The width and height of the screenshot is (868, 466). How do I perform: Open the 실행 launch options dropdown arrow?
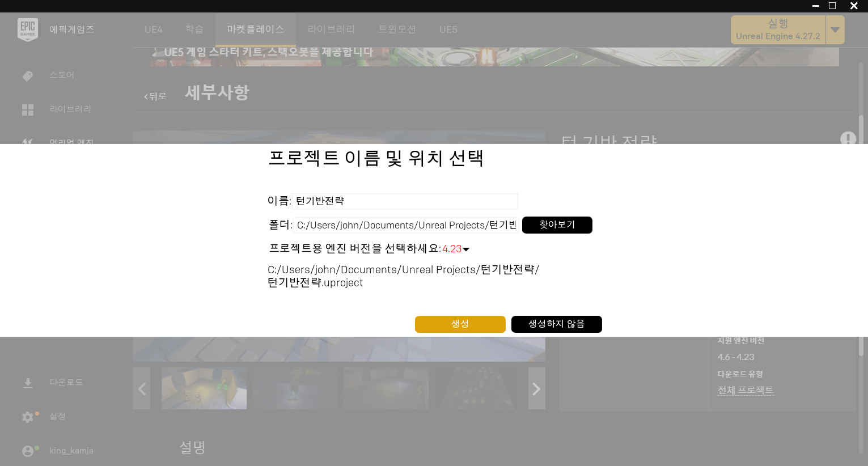click(835, 29)
